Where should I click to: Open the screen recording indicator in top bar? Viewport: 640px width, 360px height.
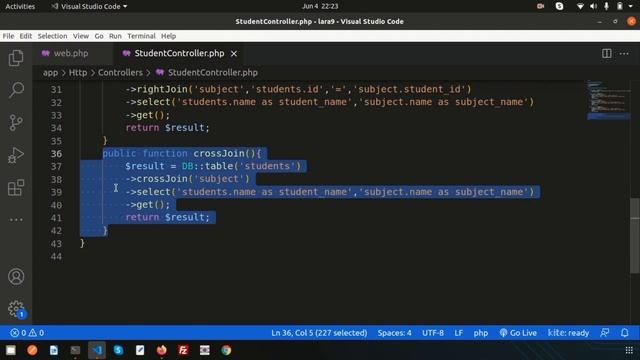tap(540, 6)
